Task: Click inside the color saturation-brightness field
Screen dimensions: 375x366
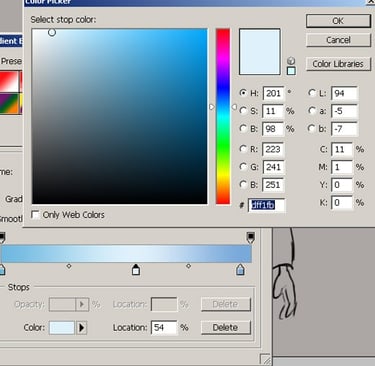Action: pyautogui.click(x=120, y=116)
